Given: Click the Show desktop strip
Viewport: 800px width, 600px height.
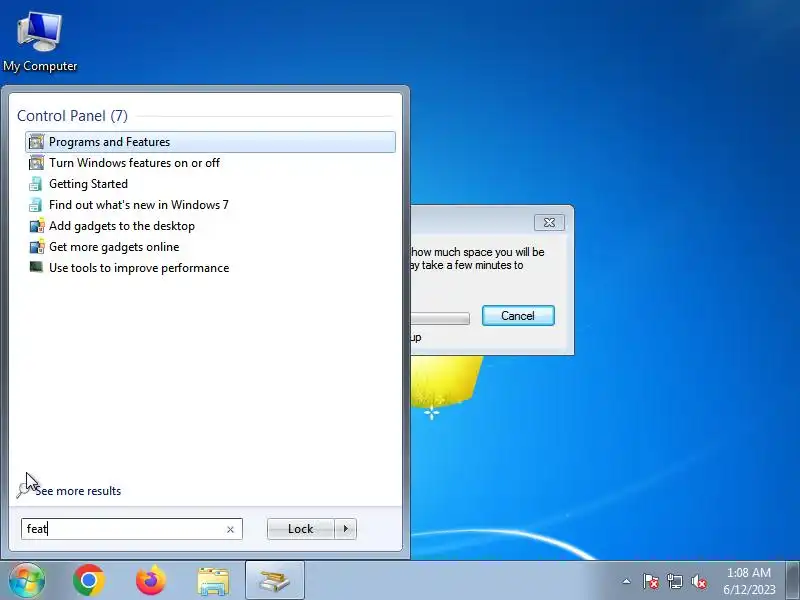Looking at the screenshot, I should (x=792, y=581).
